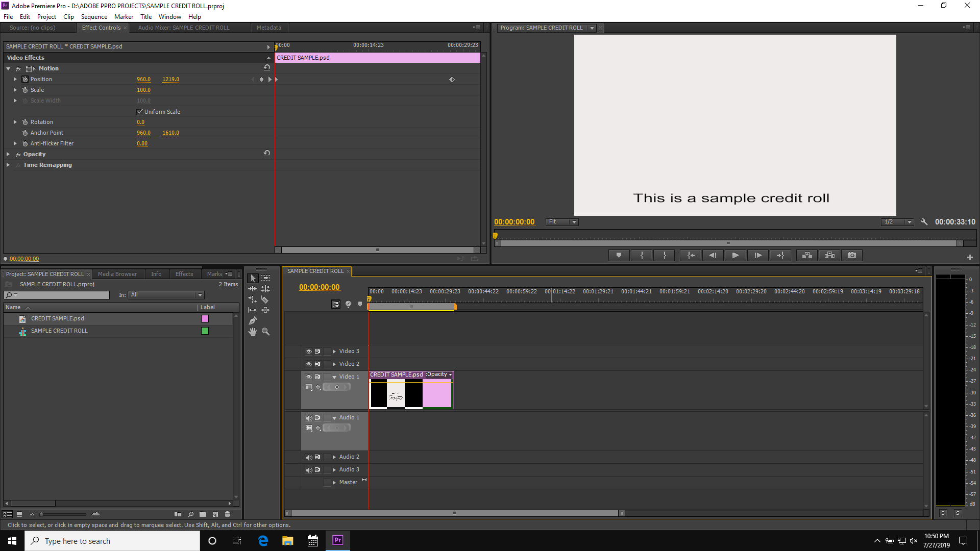
Task: Step back one frame
Action: 713,255
